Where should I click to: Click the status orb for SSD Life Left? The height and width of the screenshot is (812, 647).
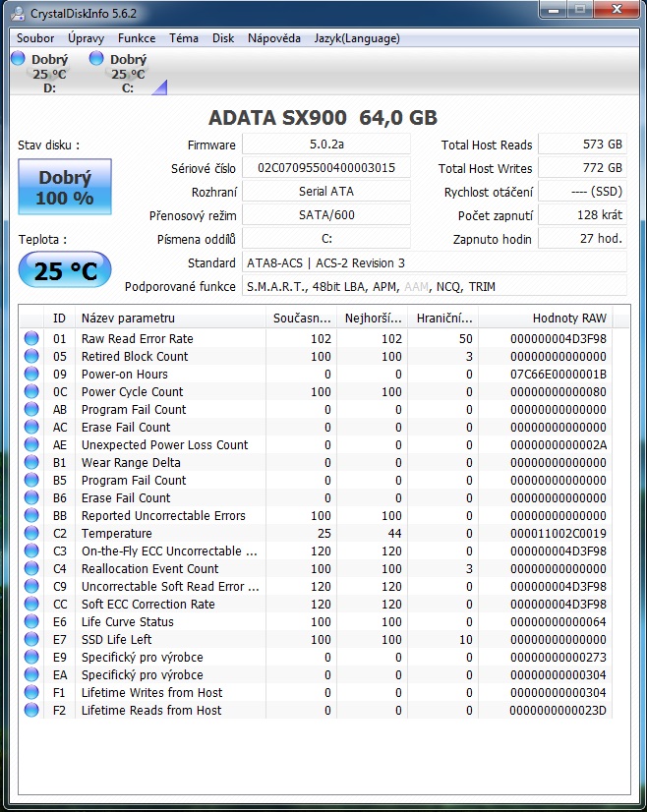pos(31,639)
